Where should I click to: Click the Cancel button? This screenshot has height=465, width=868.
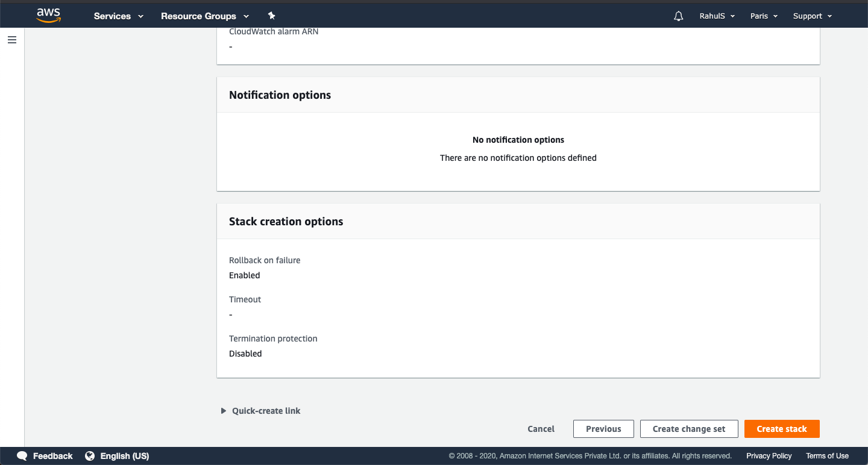coord(541,429)
